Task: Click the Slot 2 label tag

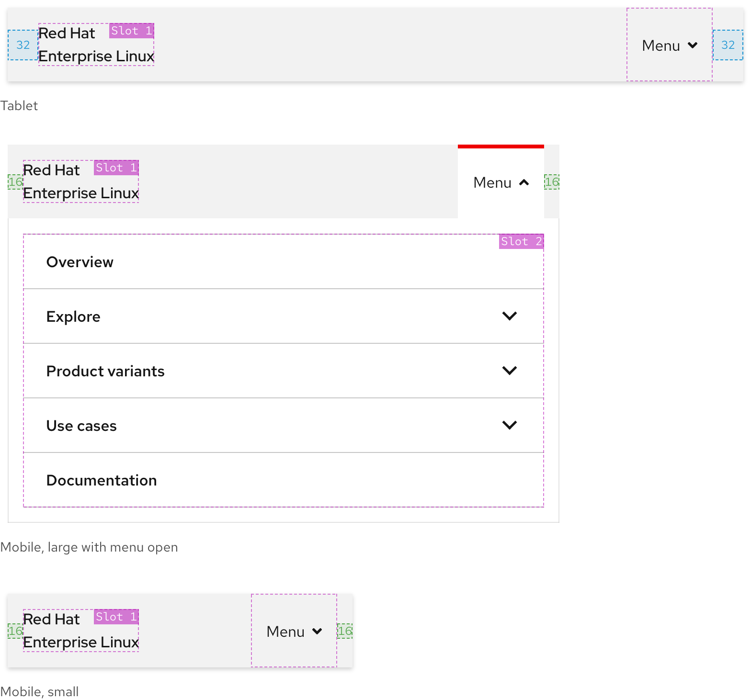Action: coord(521,241)
